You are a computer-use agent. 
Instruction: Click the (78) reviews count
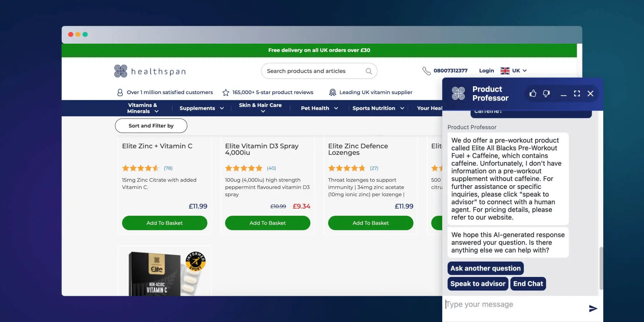pyautogui.click(x=168, y=168)
